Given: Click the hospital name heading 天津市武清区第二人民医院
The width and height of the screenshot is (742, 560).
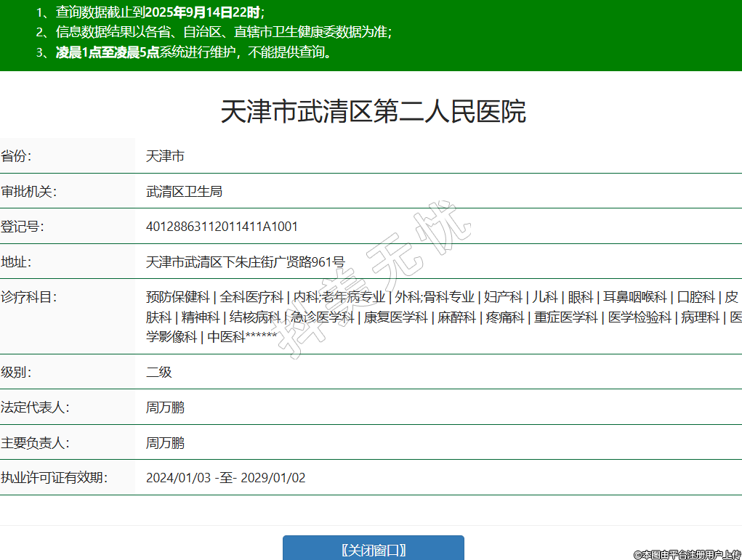Looking at the screenshot, I should click(x=372, y=112).
